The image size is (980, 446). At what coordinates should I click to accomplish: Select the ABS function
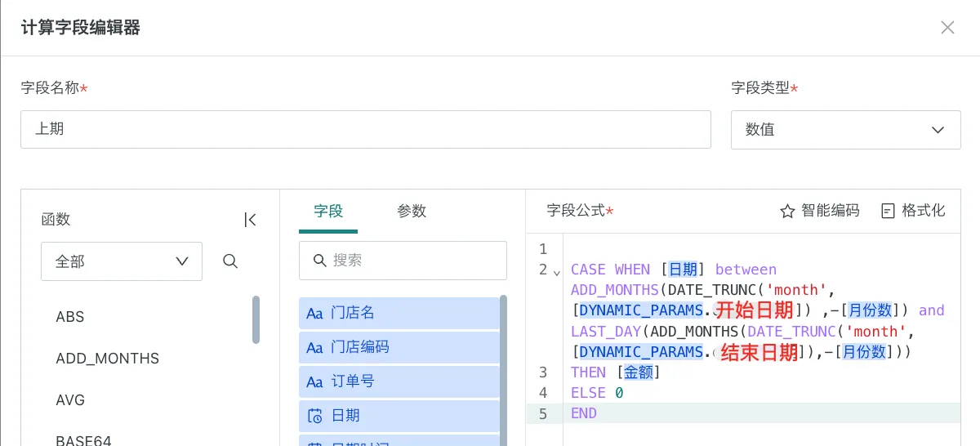(70, 317)
